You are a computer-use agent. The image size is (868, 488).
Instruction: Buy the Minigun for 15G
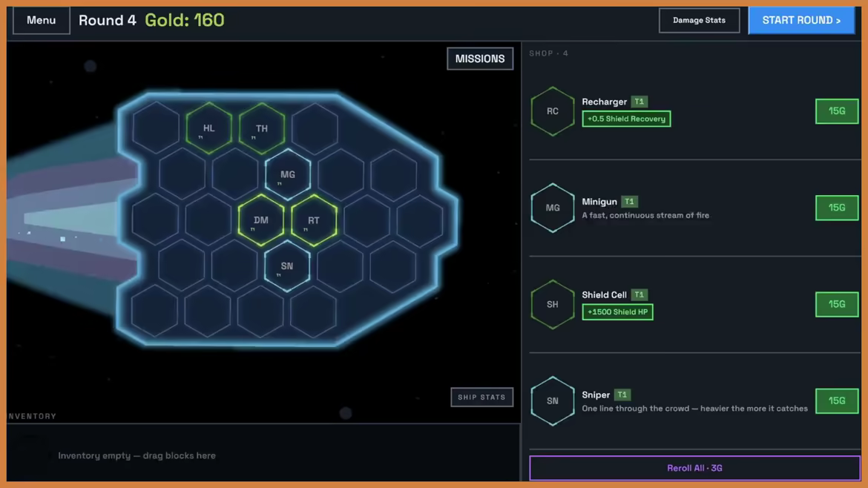click(836, 208)
